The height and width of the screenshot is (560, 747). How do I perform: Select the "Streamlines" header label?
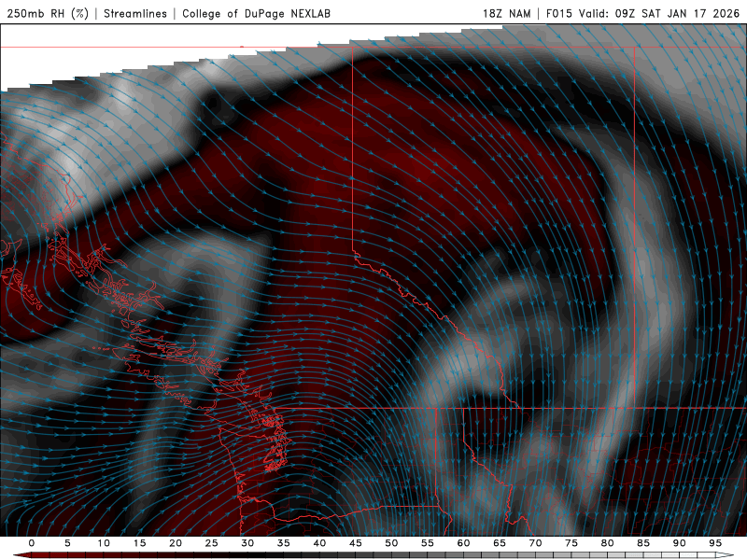[x=135, y=13]
